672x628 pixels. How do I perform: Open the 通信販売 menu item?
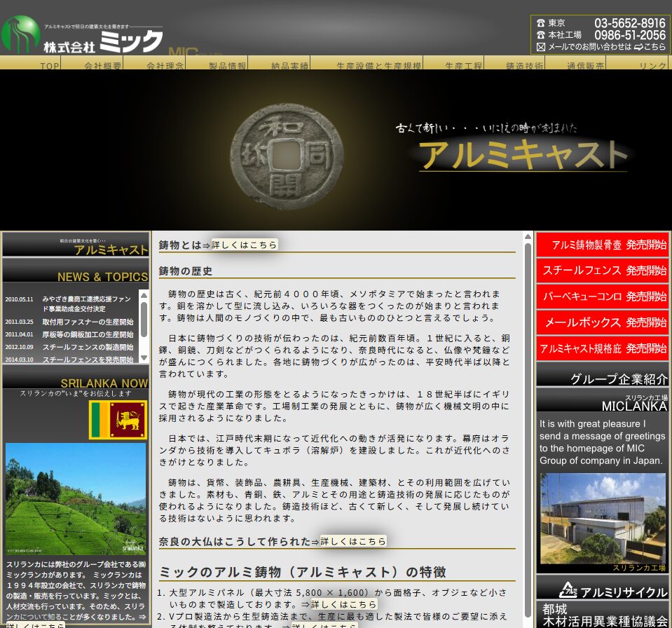(575, 62)
